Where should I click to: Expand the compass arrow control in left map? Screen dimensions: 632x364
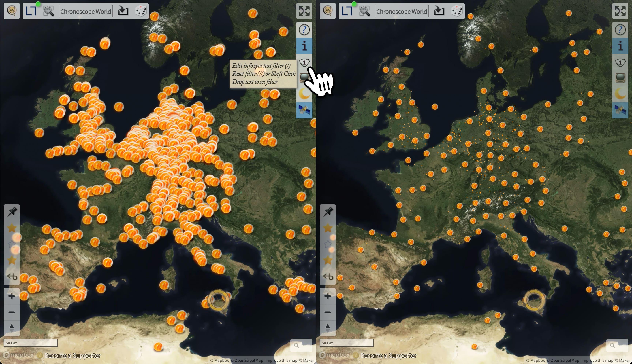[12, 328]
